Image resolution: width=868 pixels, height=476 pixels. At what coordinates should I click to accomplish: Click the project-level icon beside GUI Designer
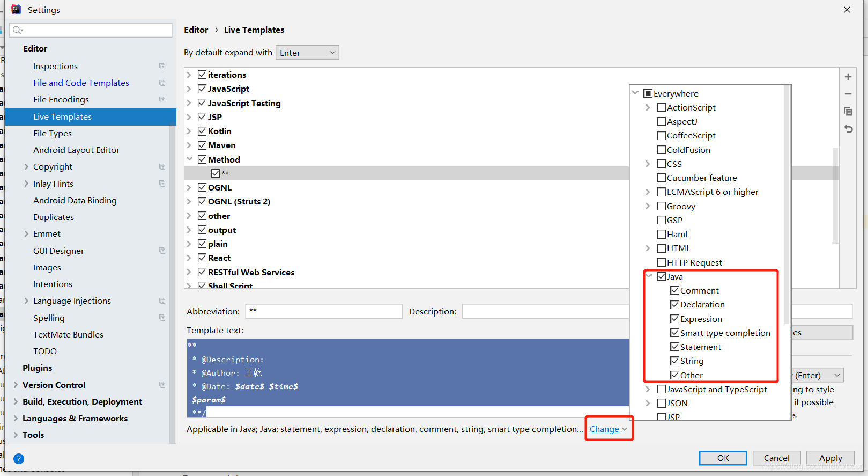click(162, 251)
